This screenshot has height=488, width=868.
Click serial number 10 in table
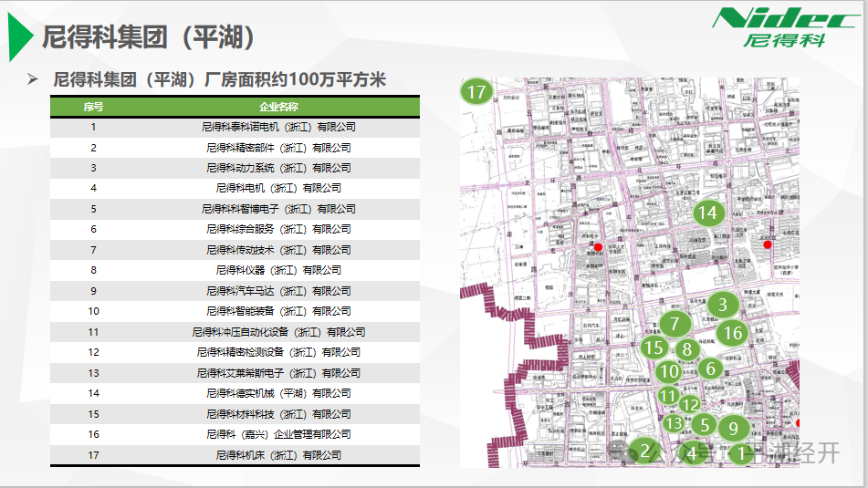point(93,312)
